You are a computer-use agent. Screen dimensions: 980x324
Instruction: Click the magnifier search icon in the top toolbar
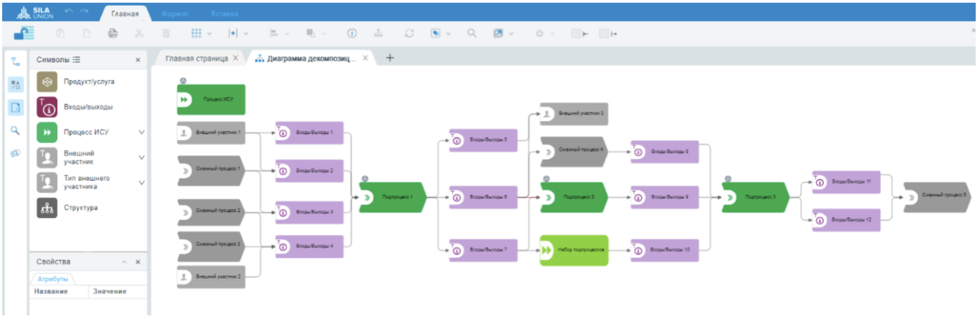(x=472, y=33)
